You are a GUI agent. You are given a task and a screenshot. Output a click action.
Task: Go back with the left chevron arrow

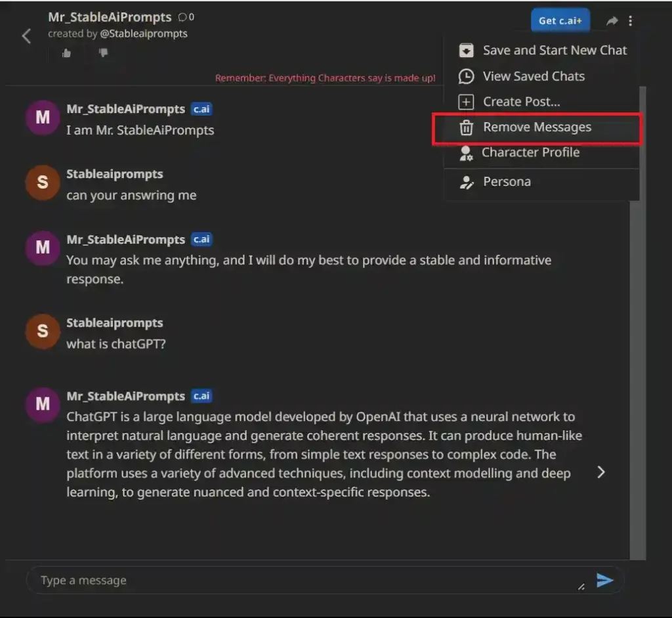26,36
